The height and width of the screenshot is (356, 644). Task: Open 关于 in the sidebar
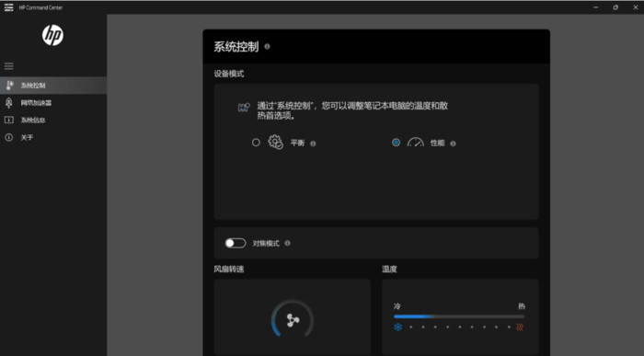tap(53, 137)
